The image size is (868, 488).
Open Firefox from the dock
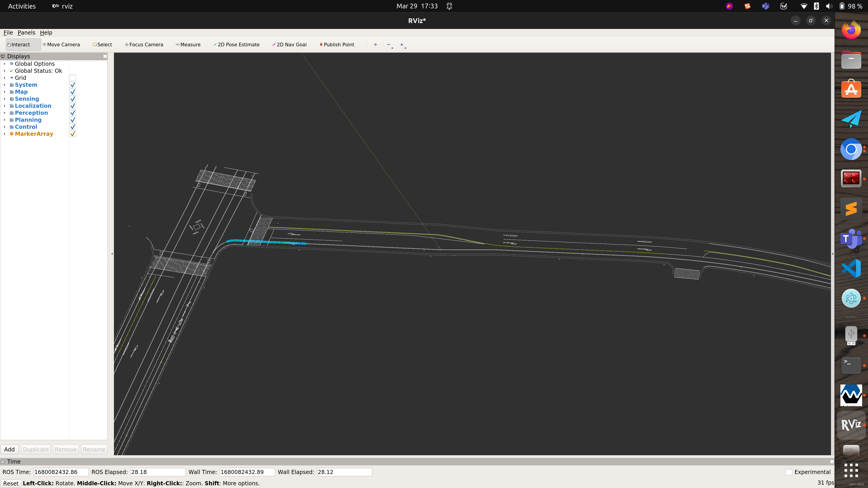pyautogui.click(x=851, y=30)
